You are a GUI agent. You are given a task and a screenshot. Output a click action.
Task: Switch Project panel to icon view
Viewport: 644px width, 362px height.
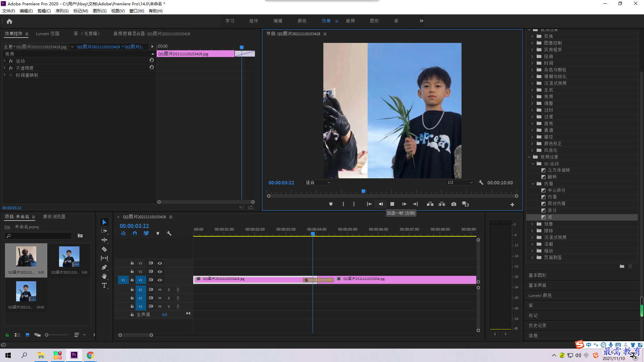tap(28, 335)
